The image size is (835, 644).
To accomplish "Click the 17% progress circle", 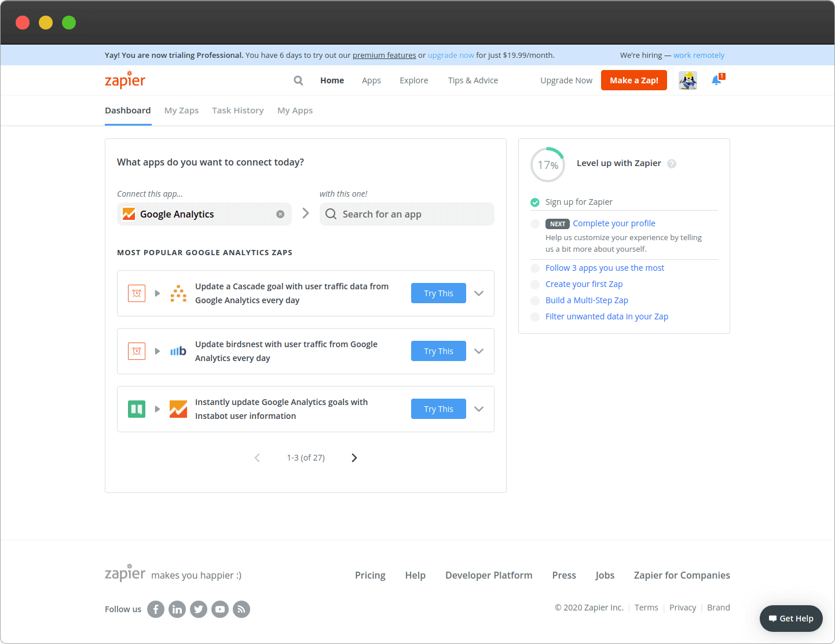I will click(x=548, y=165).
